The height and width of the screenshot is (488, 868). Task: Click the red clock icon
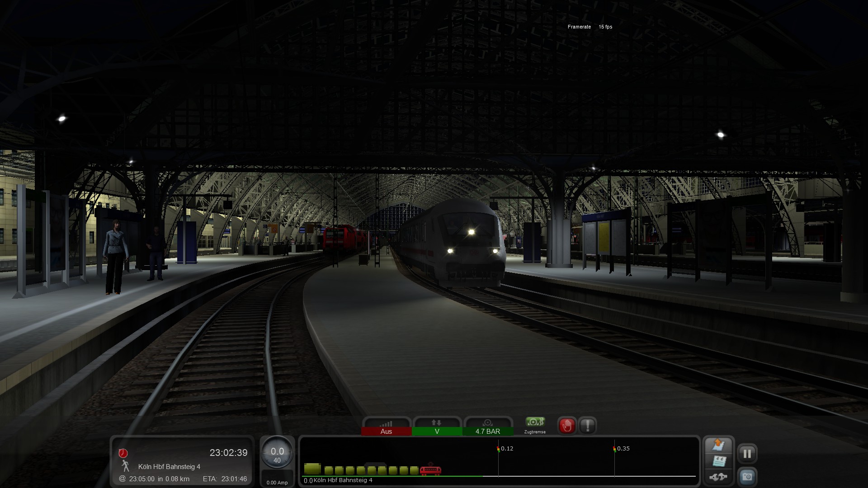point(123,453)
